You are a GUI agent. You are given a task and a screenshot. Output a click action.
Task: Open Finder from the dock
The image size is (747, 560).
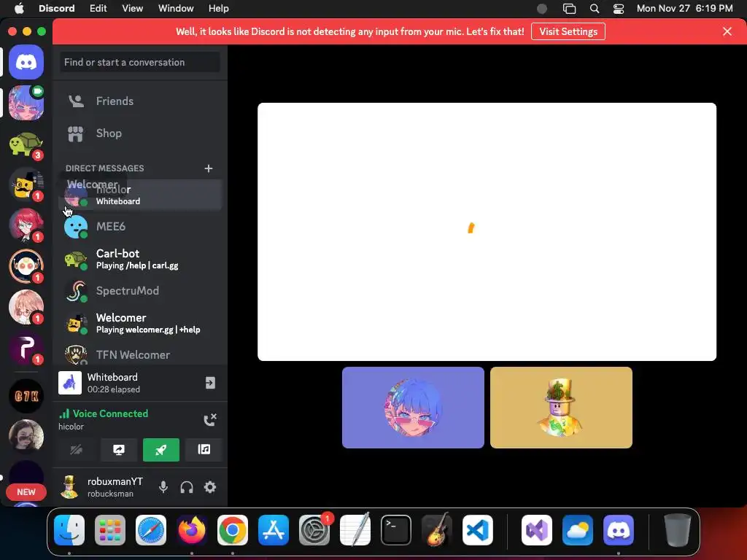69,530
